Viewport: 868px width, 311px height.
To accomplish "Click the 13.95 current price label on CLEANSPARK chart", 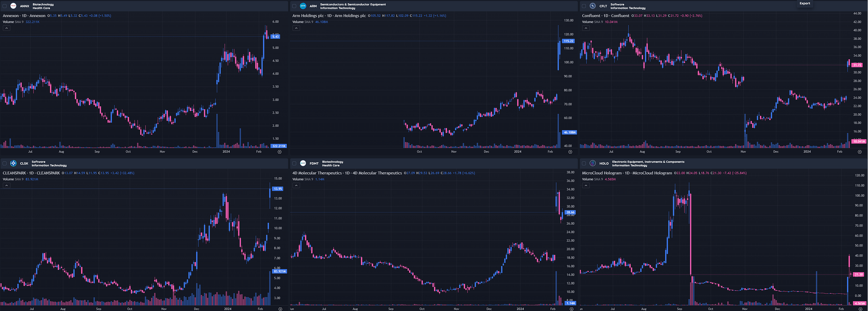I will [278, 189].
